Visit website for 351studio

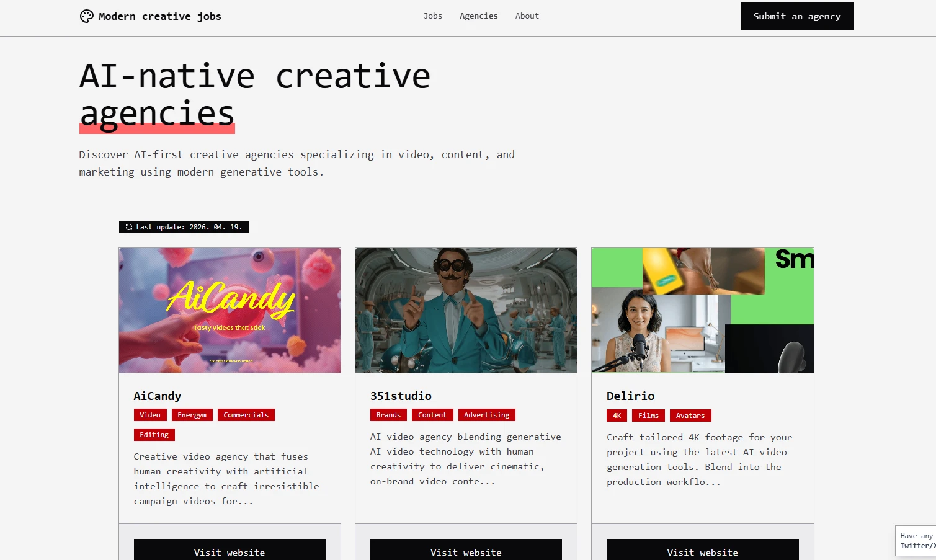click(466, 551)
